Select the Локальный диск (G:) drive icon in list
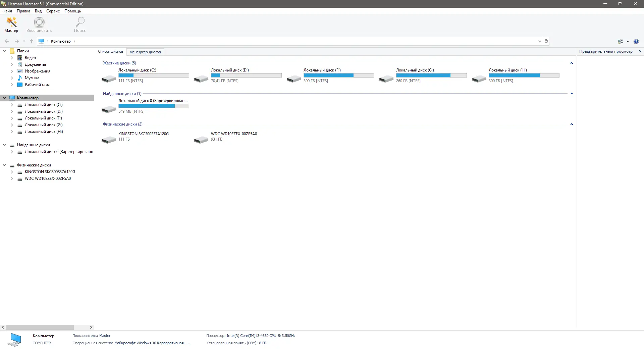Viewport: 644px width, 349px height. coord(386,79)
